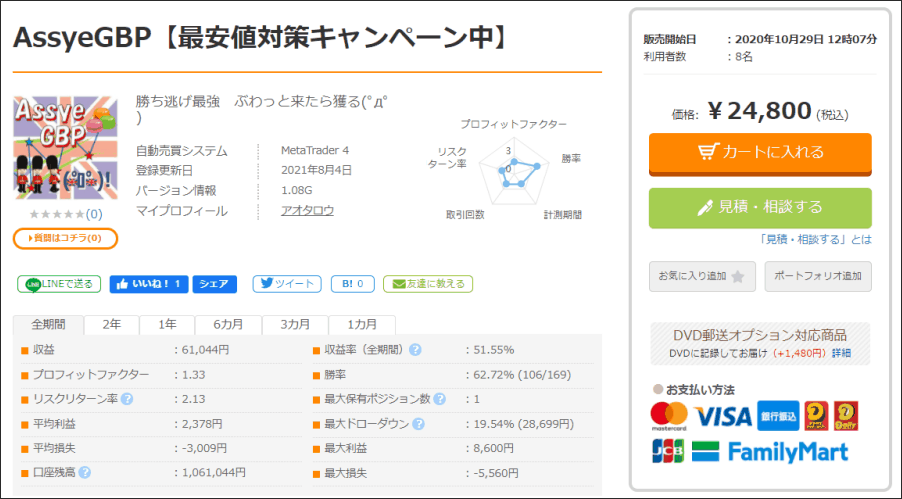Click 収益率 value 51.55%
The height and width of the screenshot is (499, 902).
coord(494,350)
